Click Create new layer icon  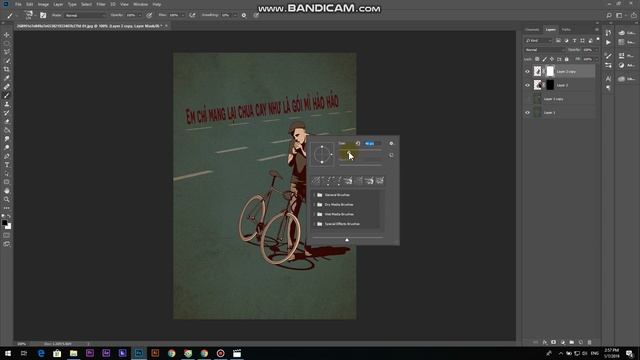(580, 342)
